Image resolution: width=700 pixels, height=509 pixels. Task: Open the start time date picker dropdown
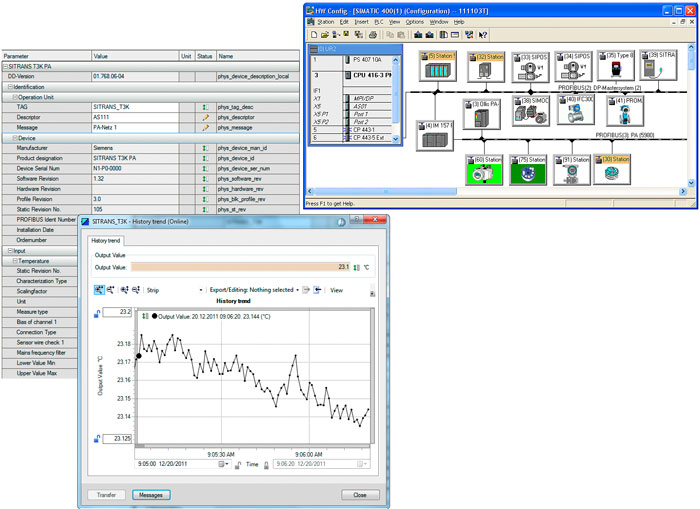click(224, 464)
